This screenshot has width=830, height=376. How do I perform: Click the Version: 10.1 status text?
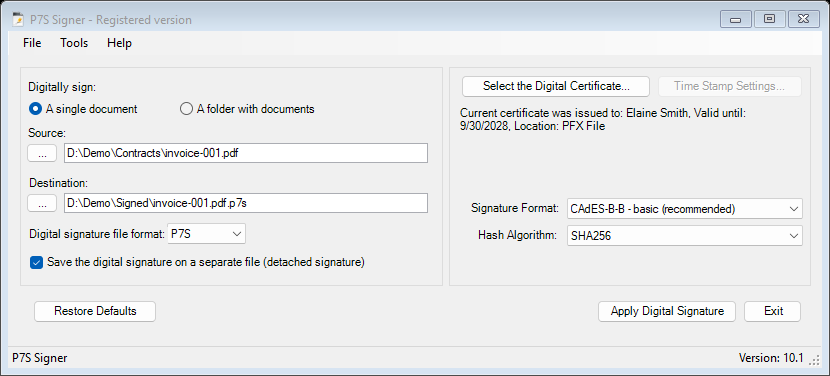771,358
